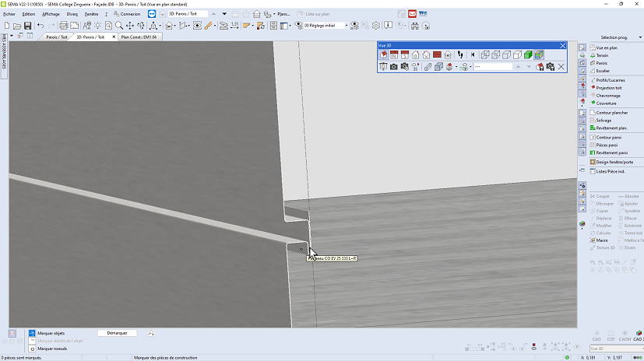The height and width of the screenshot is (361, 644).
Task: Click the red envelope mail icon
Action: (x=411, y=14)
